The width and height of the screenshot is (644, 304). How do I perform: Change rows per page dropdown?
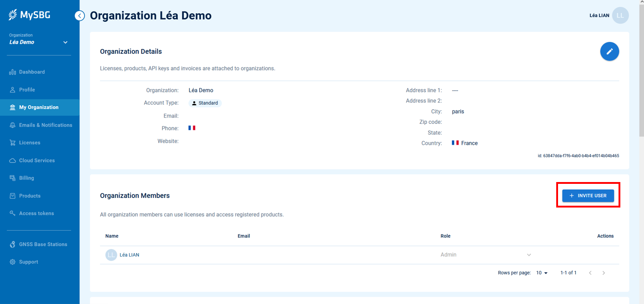point(542,273)
